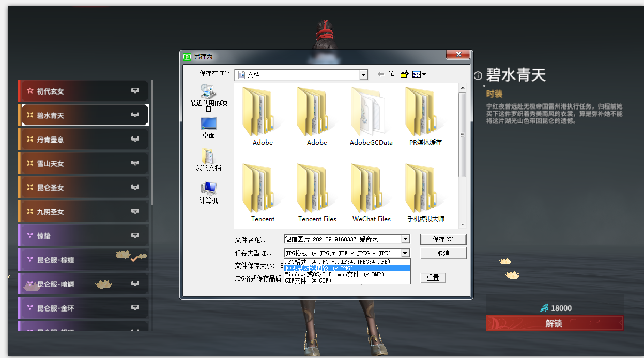644x358 pixels.
Task: Select the 昆仑服·暗鳞 outfit
Action: (83, 284)
